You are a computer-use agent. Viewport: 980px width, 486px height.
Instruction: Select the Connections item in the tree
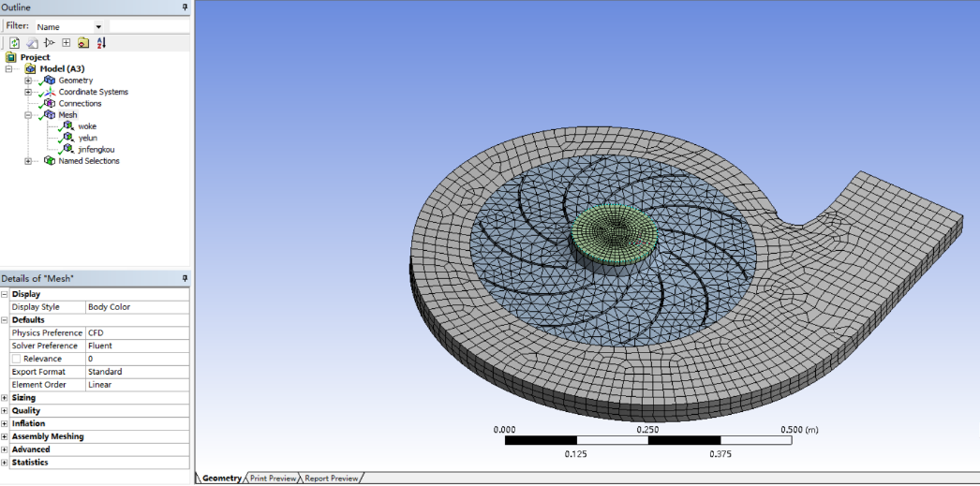[x=80, y=104]
